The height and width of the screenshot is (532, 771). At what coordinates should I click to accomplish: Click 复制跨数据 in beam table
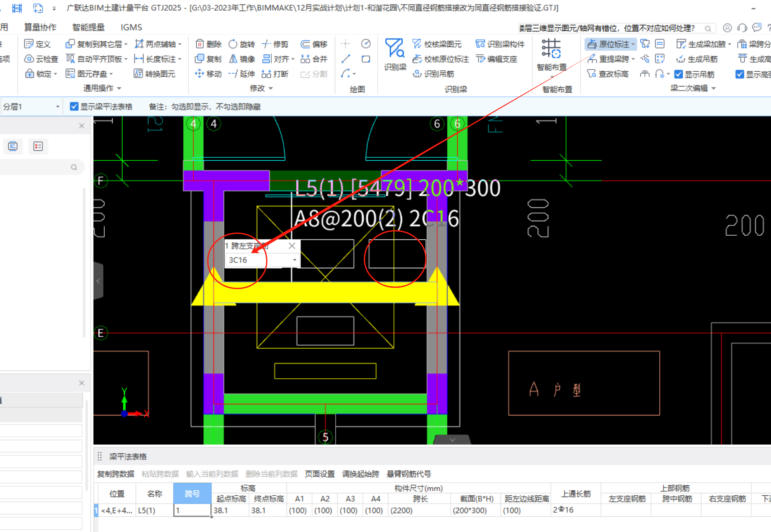[115, 474]
